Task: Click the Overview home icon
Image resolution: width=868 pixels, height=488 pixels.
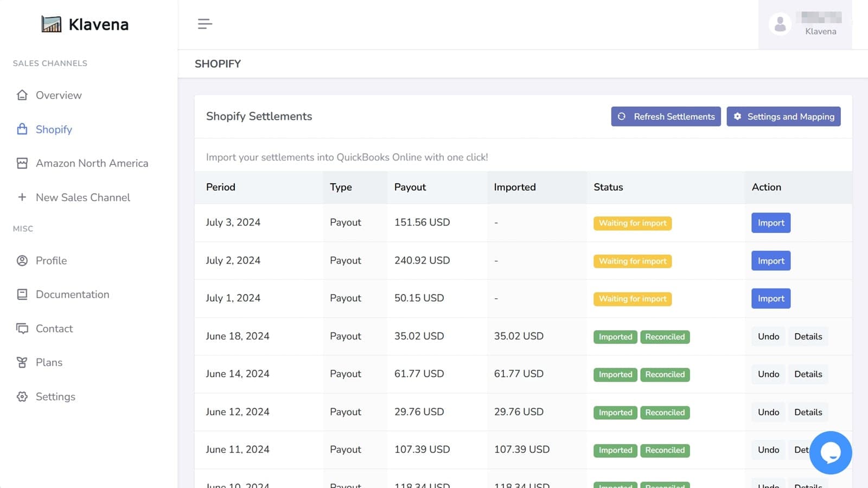Action: [x=22, y=95]
